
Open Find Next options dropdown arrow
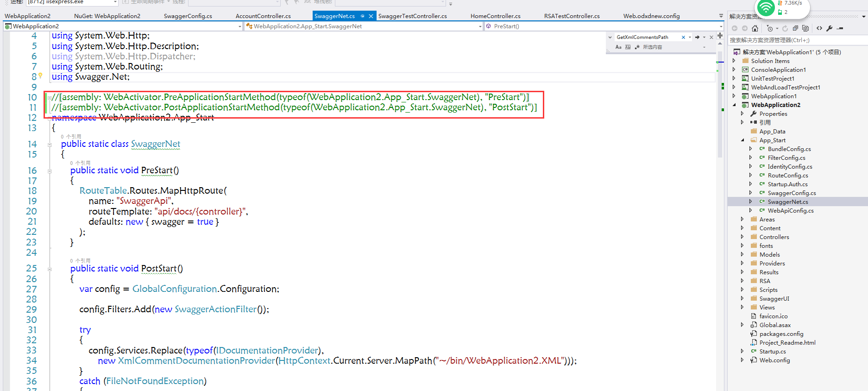click(704, 37)
